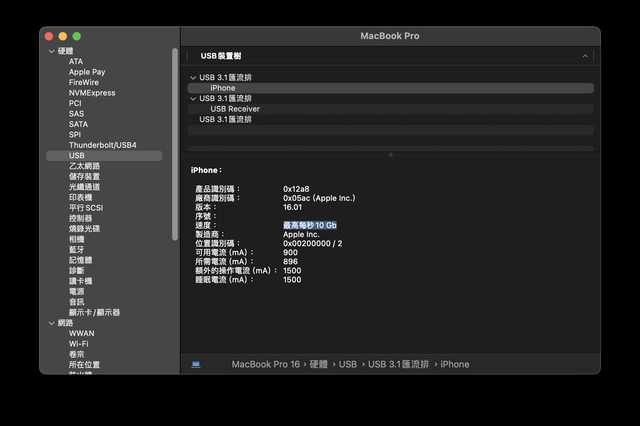
Task: Collapse the USB 3.1 匯流排 containing USB Receiver
Action: (193, 98)
